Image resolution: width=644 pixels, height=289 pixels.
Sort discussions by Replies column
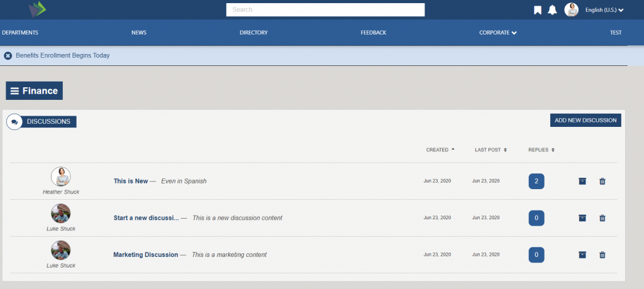tap(541, 150)
